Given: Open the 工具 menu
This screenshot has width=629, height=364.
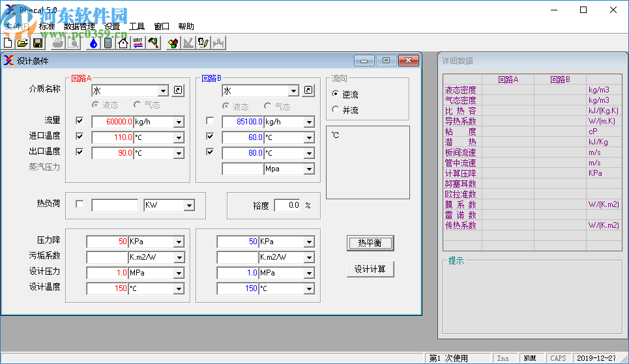Looking at the screenshot, I should (137, 27).
